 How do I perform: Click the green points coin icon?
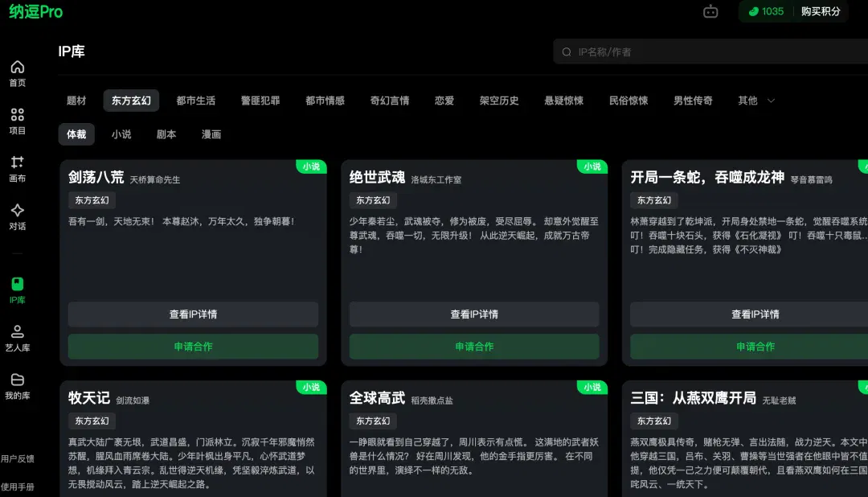[753, 11]
